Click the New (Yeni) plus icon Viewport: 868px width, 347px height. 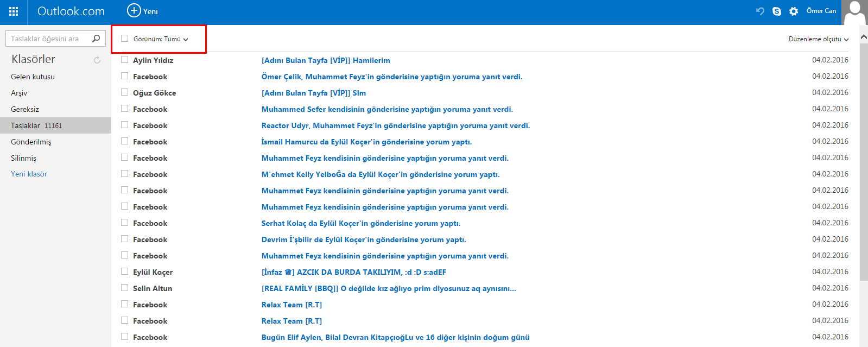134,10
